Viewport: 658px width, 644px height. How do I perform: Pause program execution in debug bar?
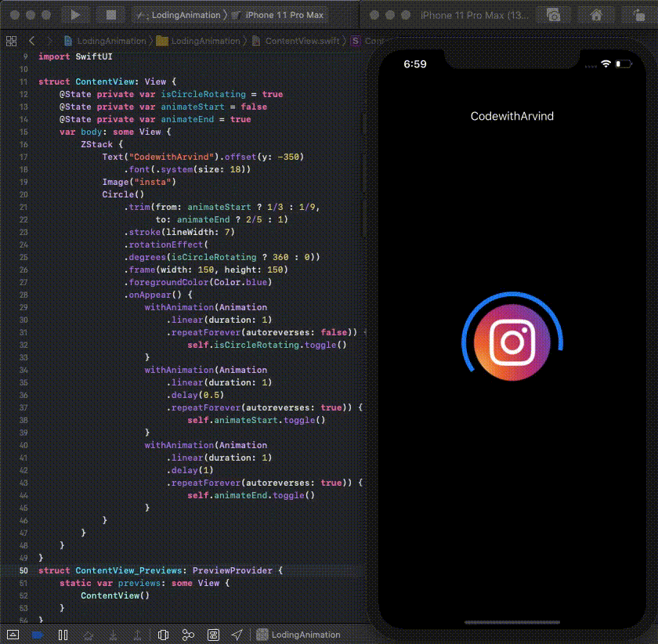[x=63, y=635]
